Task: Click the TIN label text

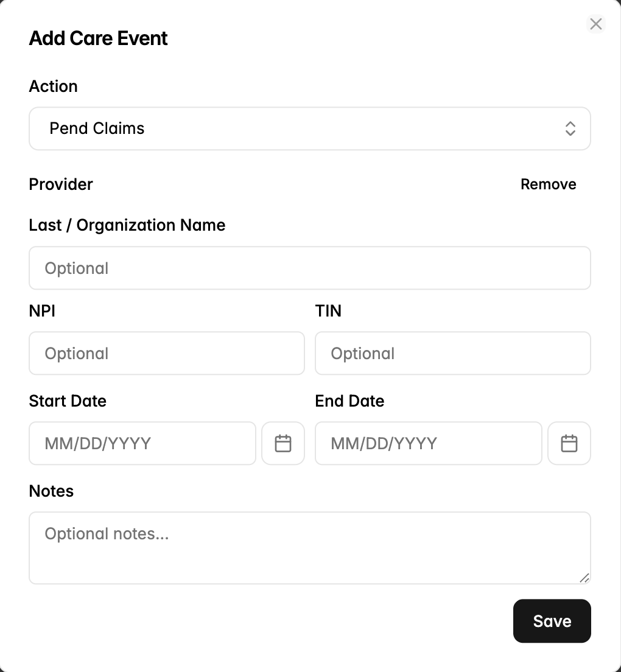Action: point(328,310)
